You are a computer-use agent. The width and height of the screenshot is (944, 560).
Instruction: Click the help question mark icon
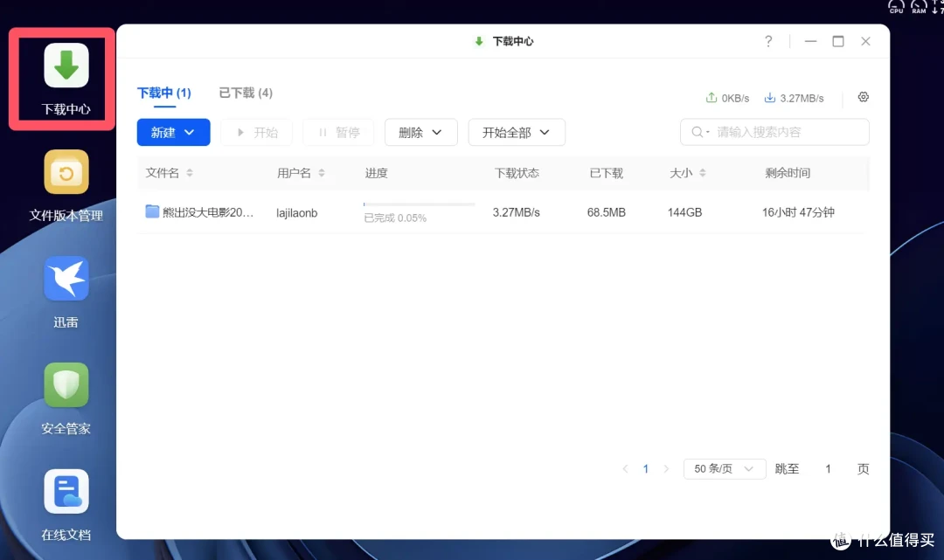tap(768, 41)
